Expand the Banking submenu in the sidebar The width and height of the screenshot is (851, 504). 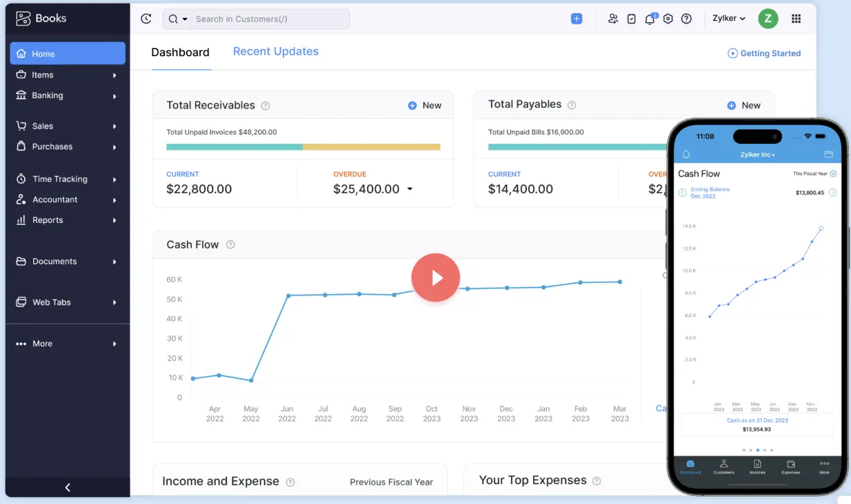pos(115,96)
